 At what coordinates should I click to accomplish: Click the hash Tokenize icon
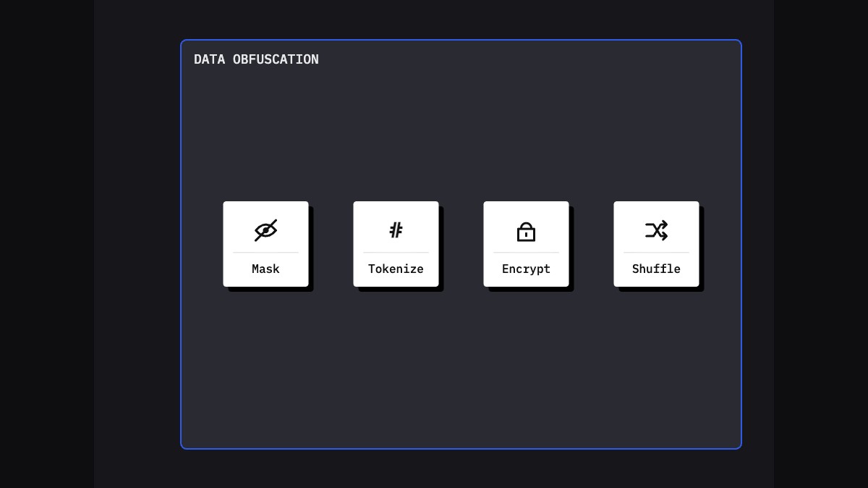(396, 230)
